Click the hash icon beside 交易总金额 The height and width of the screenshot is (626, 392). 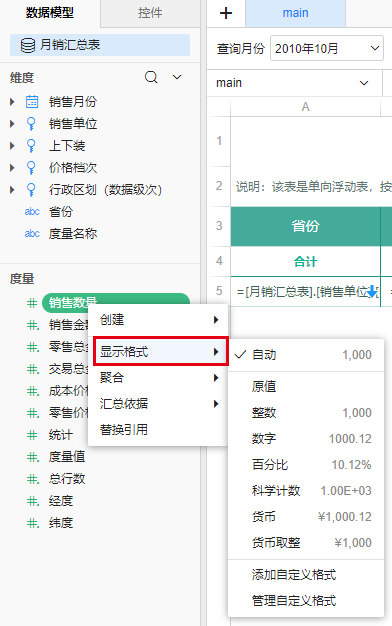click(33, 369)
